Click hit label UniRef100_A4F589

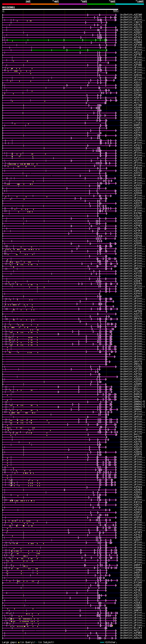click(131, 311)
